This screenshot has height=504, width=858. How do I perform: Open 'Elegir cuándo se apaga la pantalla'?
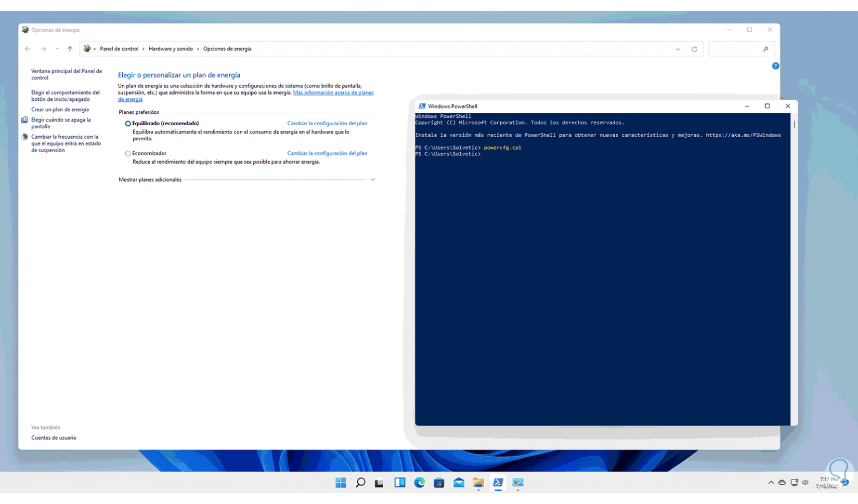pyautogui.click(x=61, y=123)
